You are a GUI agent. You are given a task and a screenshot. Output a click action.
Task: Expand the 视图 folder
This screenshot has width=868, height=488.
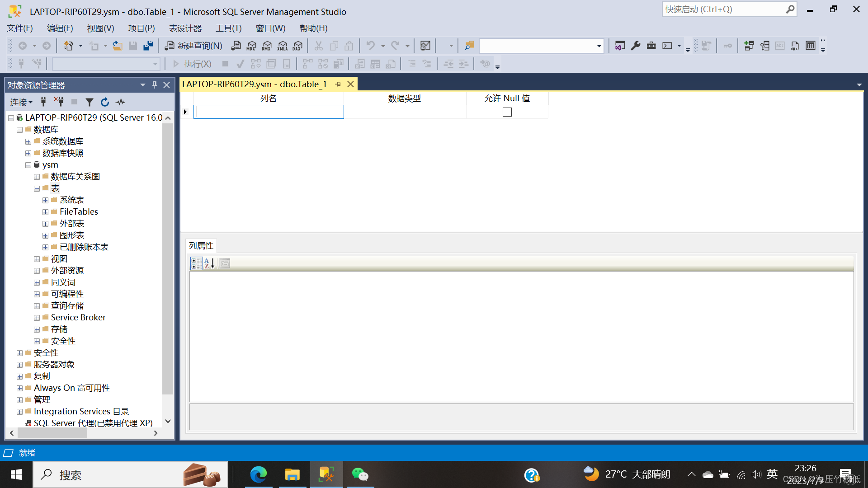coord(37,259)
